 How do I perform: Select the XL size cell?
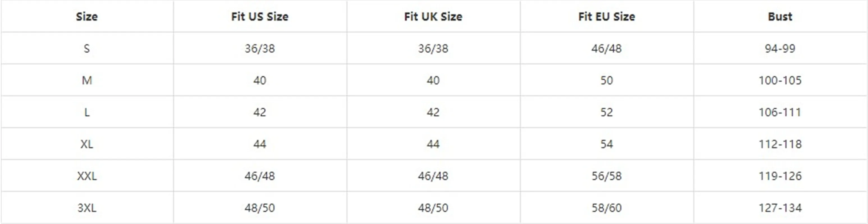pos(86,144)
